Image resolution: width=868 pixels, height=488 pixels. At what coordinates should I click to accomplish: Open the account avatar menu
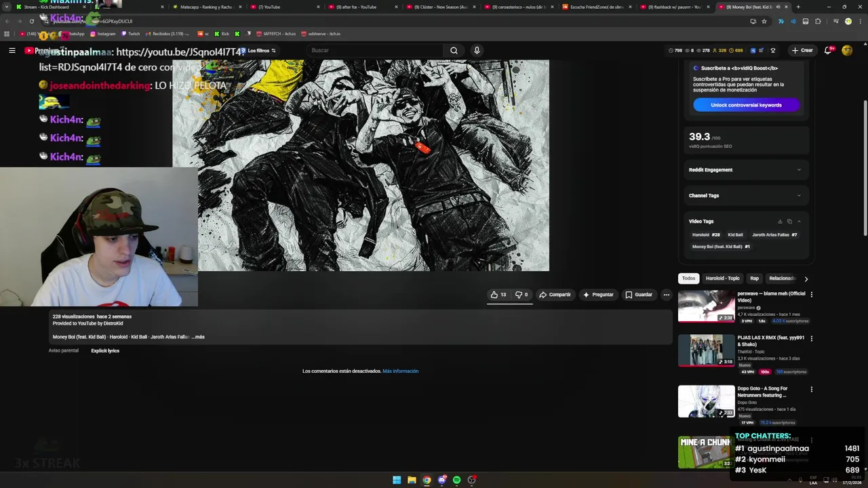coord(847,50)
